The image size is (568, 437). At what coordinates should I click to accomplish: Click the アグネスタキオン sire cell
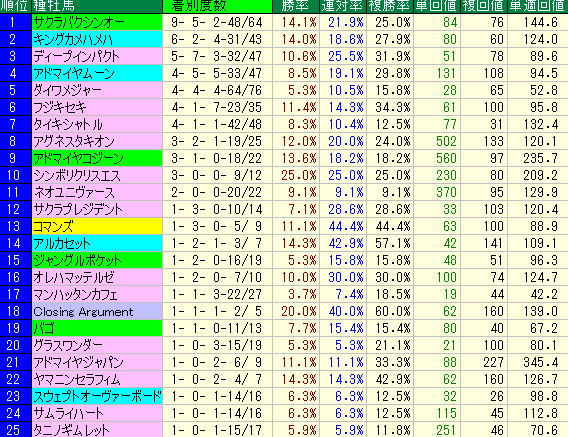pos(97,141)
